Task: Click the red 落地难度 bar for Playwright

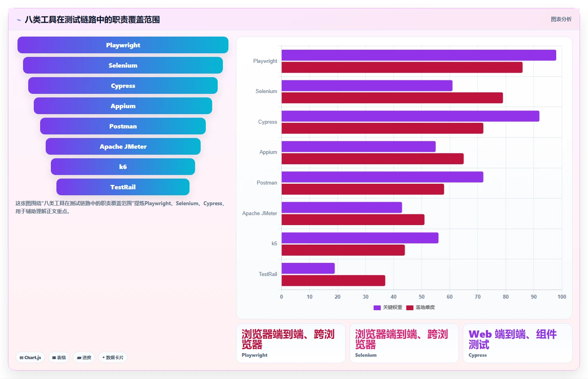Action: (402, 68)
